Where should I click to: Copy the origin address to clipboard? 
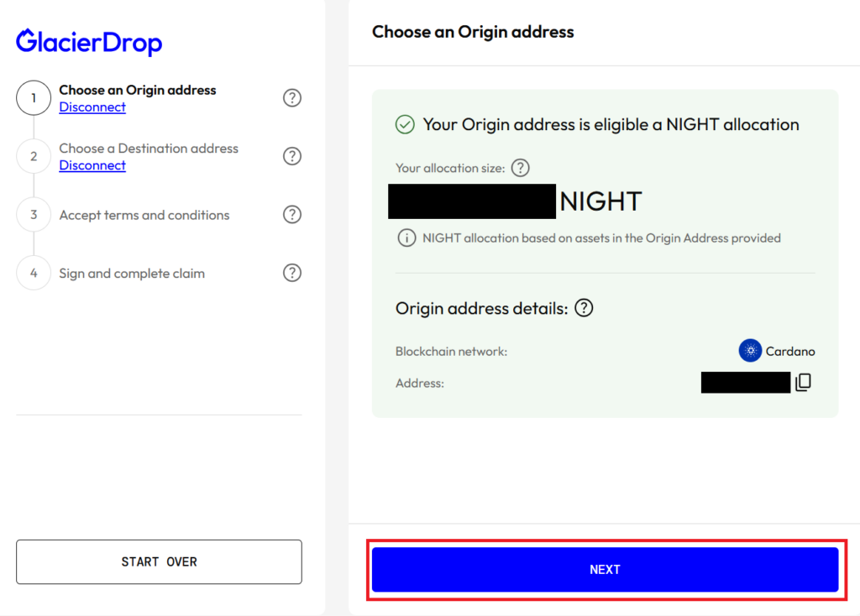[804, 382]
